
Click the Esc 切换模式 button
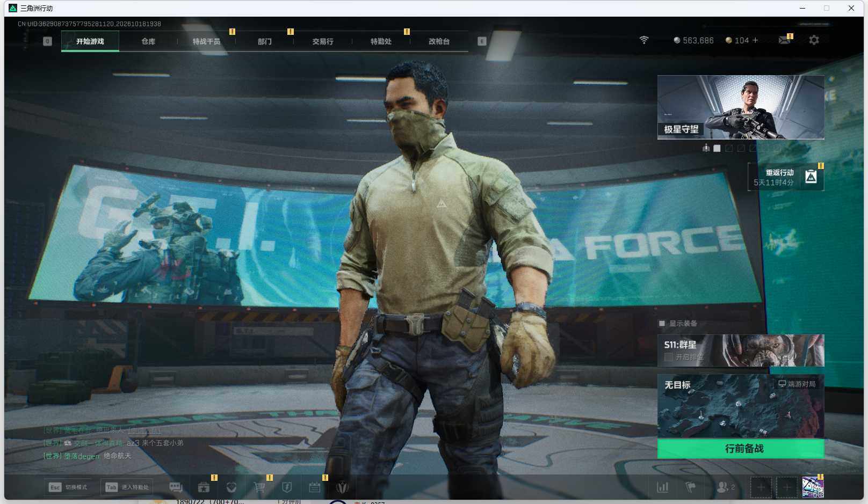coord(68,487)
